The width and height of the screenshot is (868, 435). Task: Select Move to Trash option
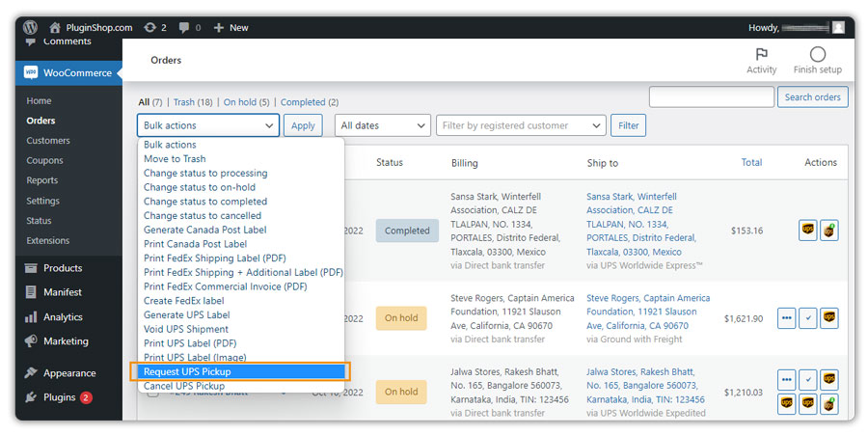[x=241, y=159]
